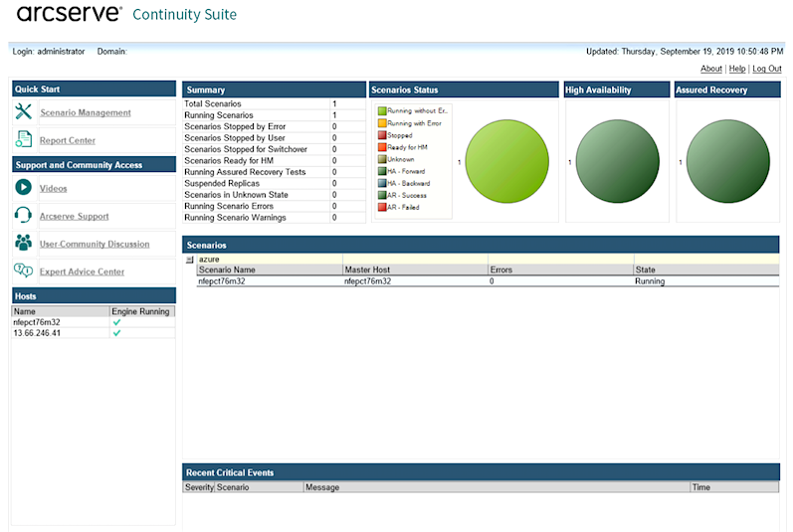Click the Suspended Replicas row
793x532 pixels.
pyautogui.click(x=274, y=183)
